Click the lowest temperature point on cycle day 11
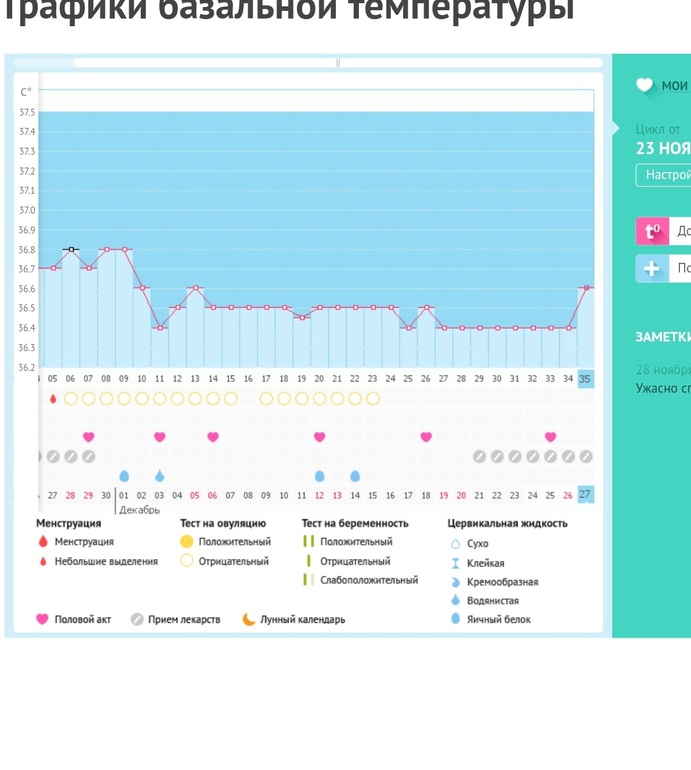 coord(160,327)
